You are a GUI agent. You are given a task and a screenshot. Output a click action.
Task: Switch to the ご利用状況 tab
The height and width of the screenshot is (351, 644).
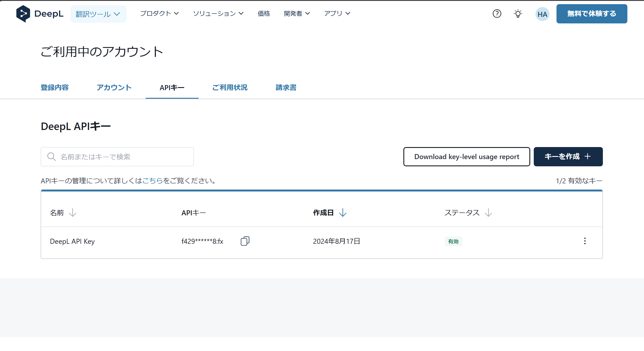[229, 88]
